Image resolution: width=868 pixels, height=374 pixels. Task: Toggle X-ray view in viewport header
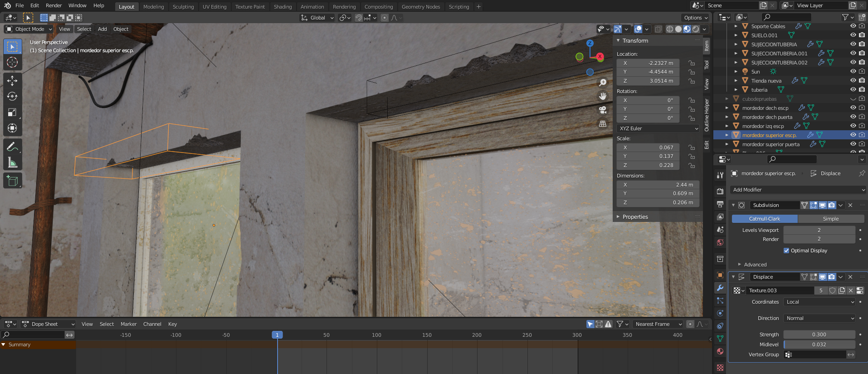(x=658, y=29)
